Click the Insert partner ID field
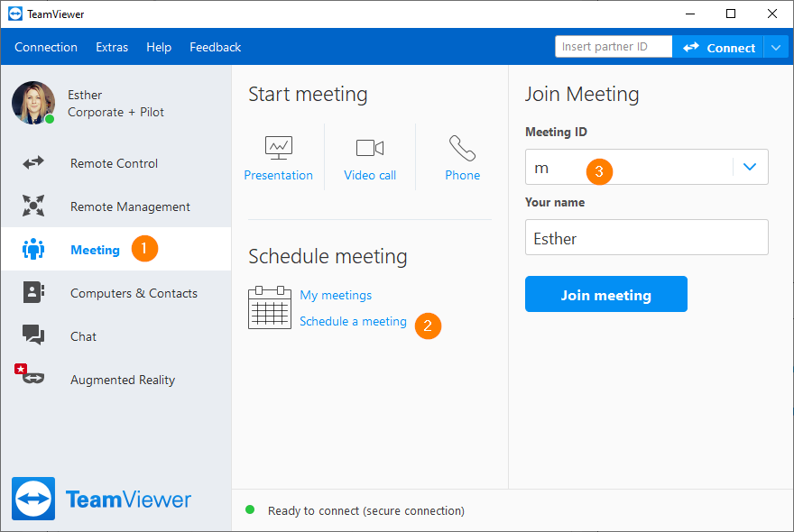 614,47
